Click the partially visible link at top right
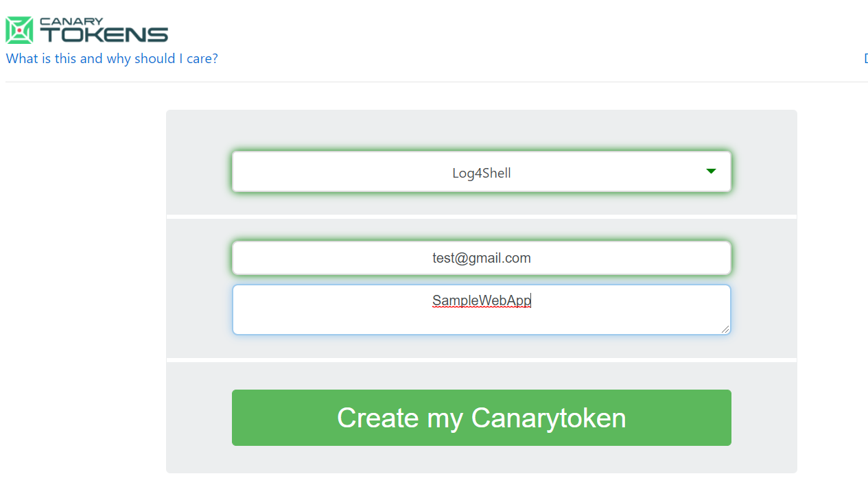Viewport: 868px width, 487px height. [865, 58]
